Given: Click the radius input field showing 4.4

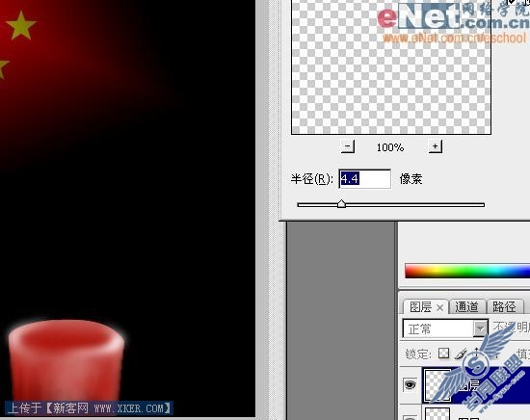Looking at the screenshot, I should (364, 179).
